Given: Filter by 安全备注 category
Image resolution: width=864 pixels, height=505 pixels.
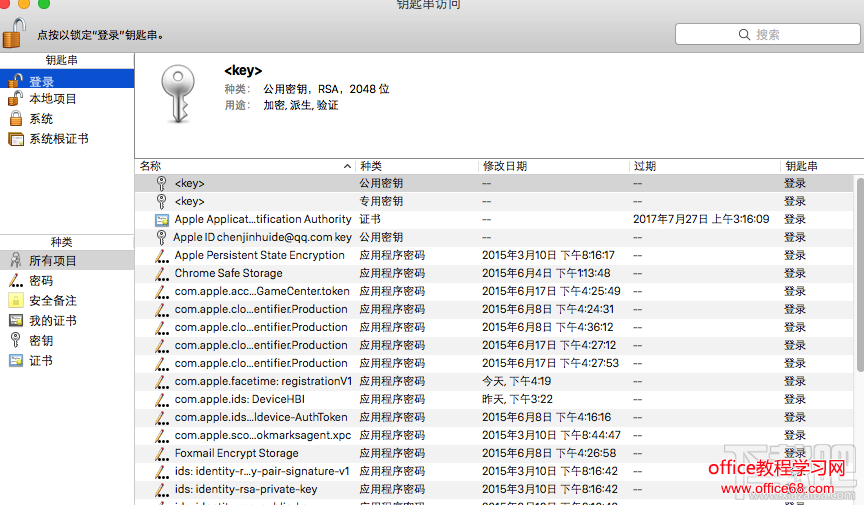Looking at the screenshot, I should click(52, 301).
